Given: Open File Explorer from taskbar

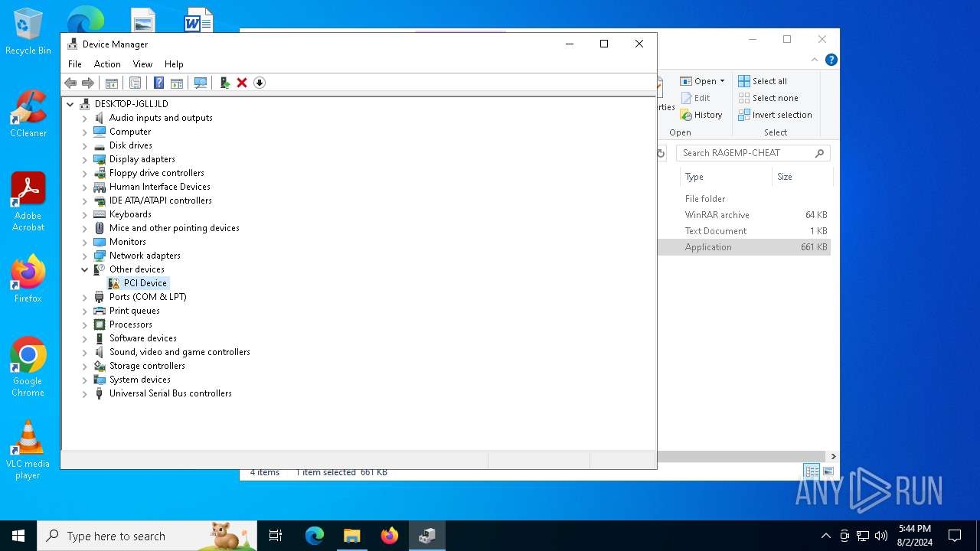Looking at the screenshot, I should click(351, 536).
